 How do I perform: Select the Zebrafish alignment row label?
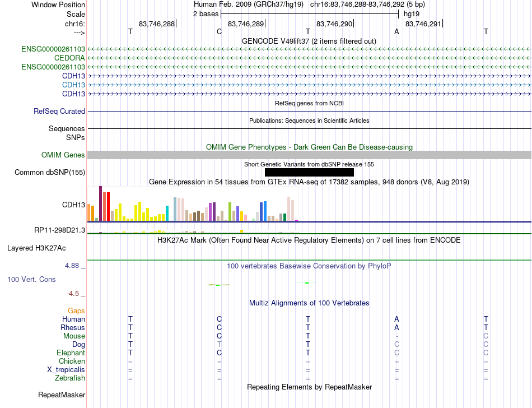(70, 378)
